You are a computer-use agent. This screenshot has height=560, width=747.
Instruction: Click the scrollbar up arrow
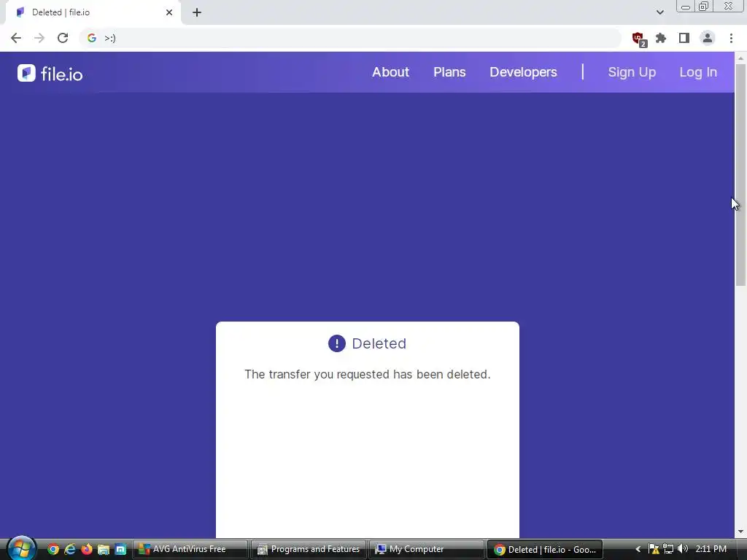[740, 58]
